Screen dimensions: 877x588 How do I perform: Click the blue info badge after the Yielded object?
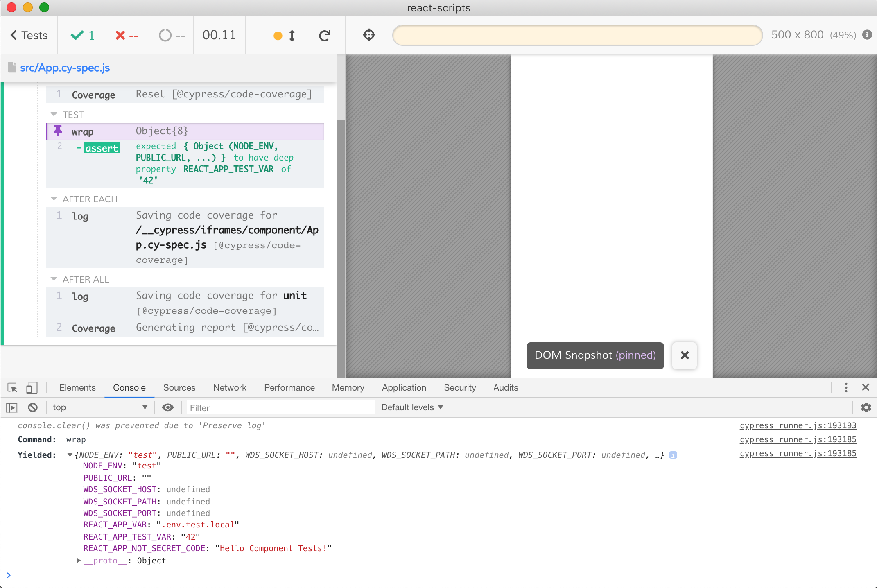[x=673, y=455]
